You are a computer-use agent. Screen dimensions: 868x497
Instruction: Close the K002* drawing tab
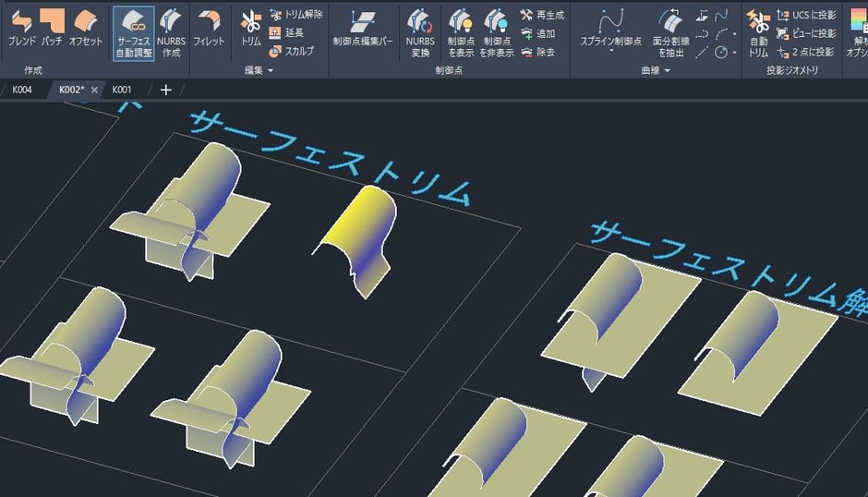tap(95, 90)
